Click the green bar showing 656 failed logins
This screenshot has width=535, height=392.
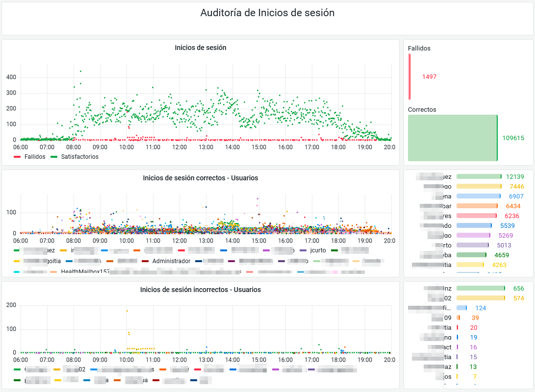coord(480,289)
